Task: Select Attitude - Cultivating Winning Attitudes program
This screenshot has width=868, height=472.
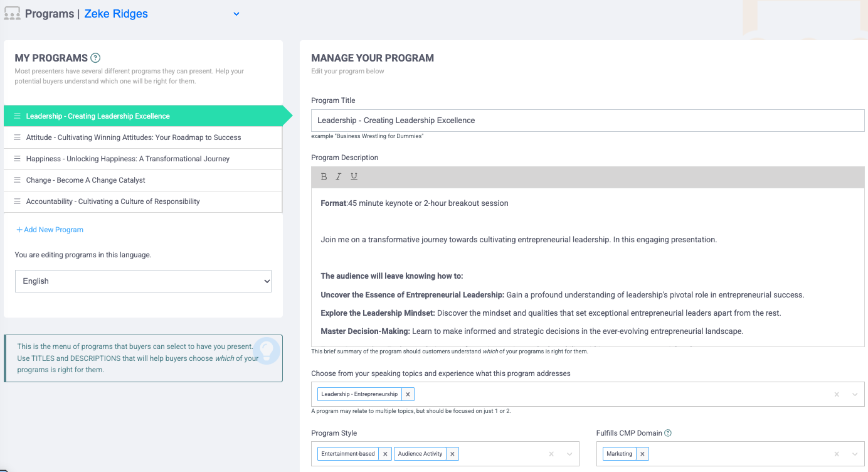Action: [143, 137]
